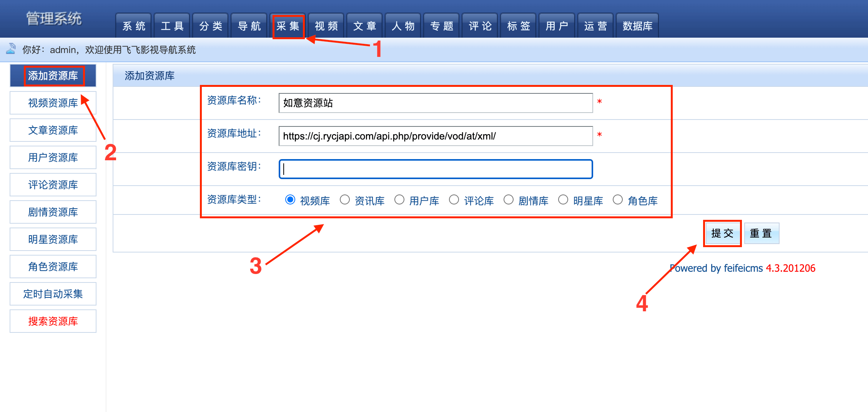Select the 视频库 radio option
This screenshot has width=868, height=412.
point(290,200)
